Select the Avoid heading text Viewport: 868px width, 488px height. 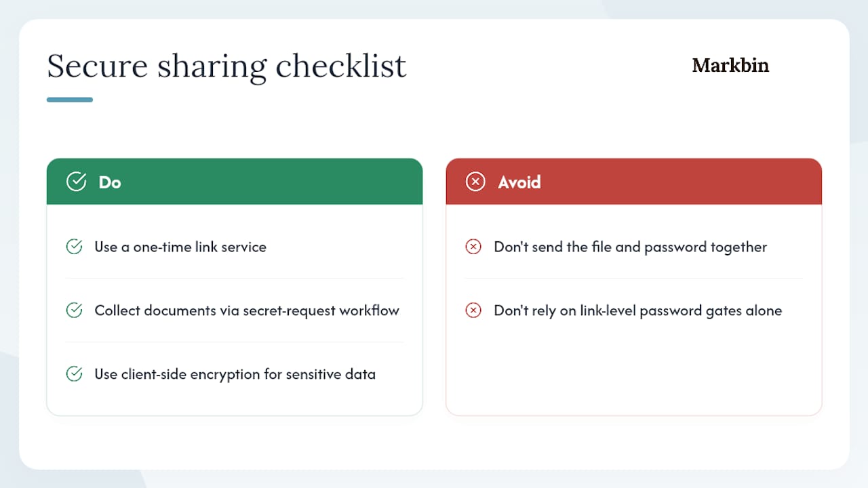[x=519, y=182]
